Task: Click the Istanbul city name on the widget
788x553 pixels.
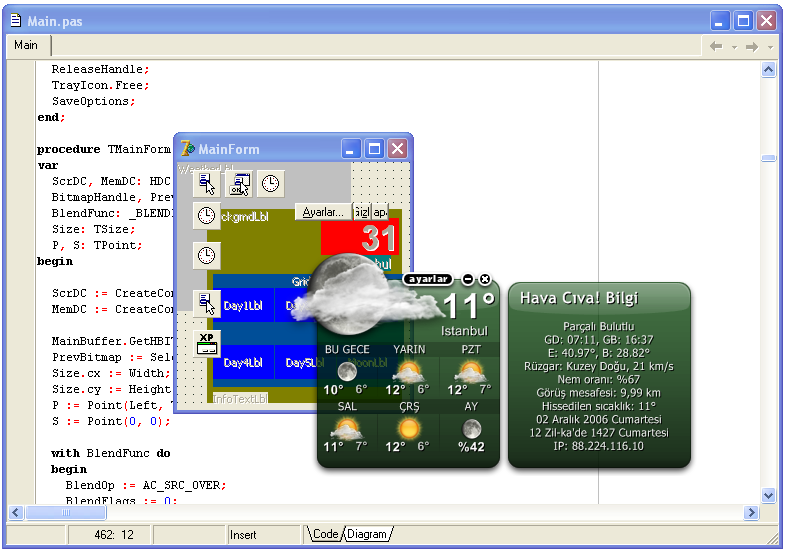Action: (464, 331)
